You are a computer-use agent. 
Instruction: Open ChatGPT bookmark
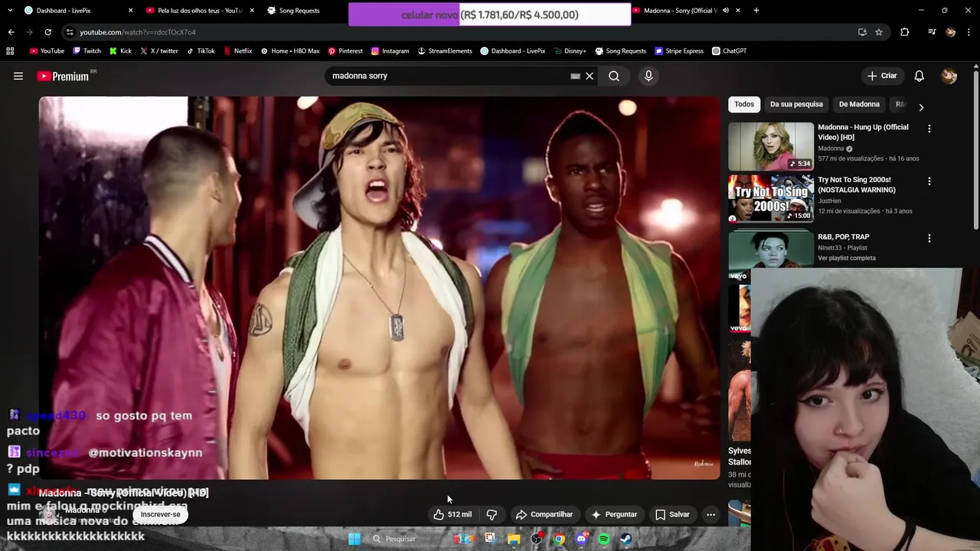click(x=729, y=51)
